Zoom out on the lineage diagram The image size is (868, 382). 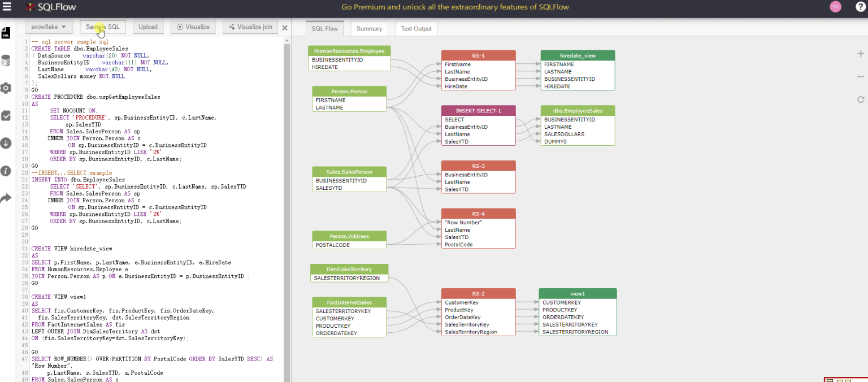click(x=860, y=76)
